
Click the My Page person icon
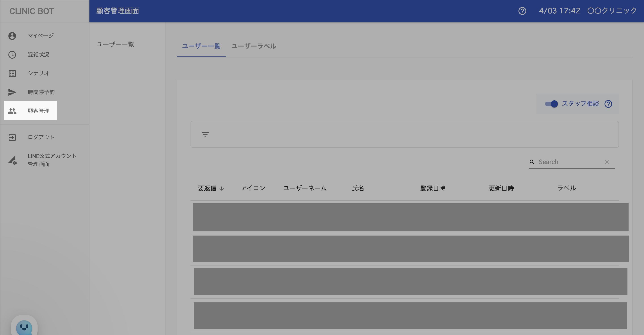12,36
